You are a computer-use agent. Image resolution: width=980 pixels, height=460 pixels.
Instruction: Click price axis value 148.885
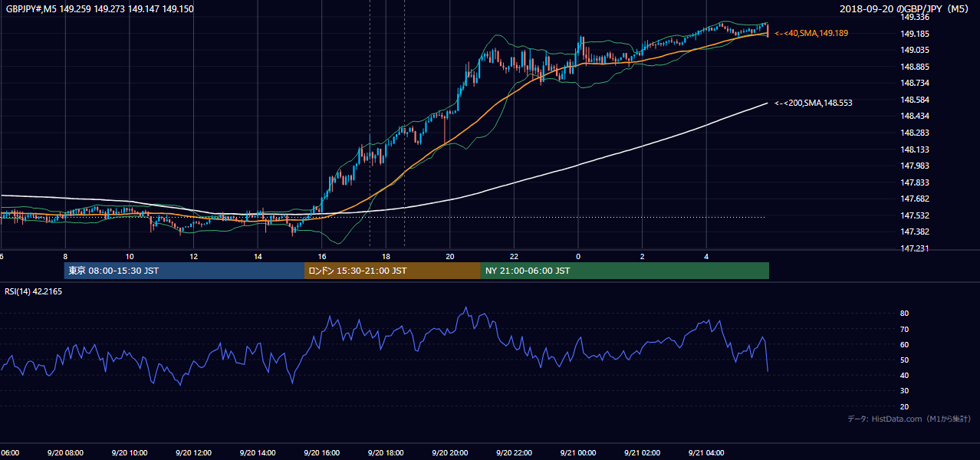click(915, 67)
